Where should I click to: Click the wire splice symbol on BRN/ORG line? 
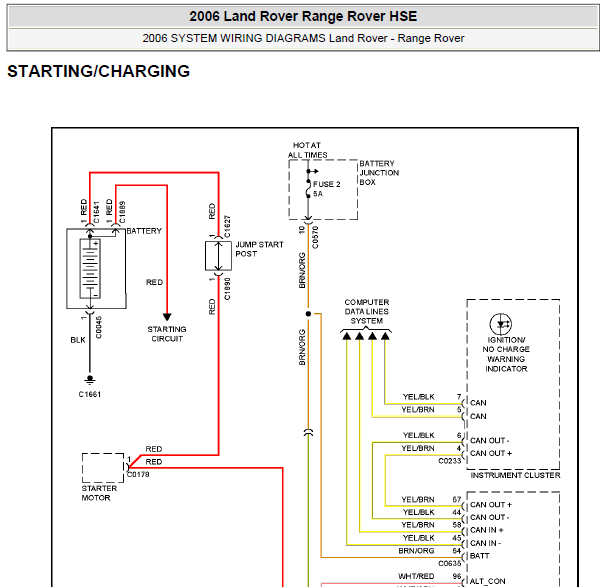pyautogui.click(x=308, y=433)
